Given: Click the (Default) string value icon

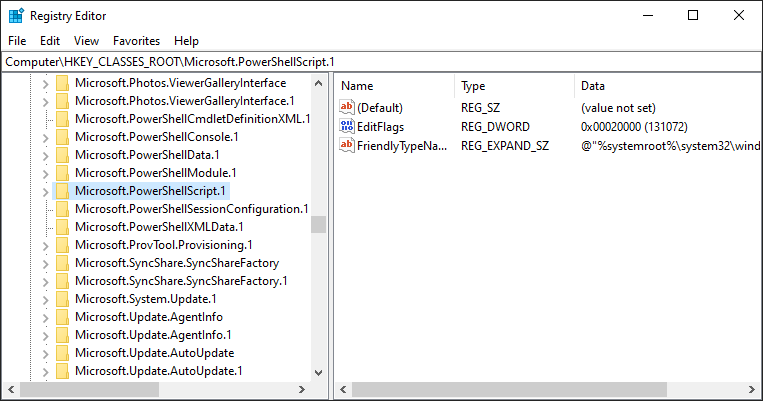Looking at the screenshot, I should (x=347, y=107).
